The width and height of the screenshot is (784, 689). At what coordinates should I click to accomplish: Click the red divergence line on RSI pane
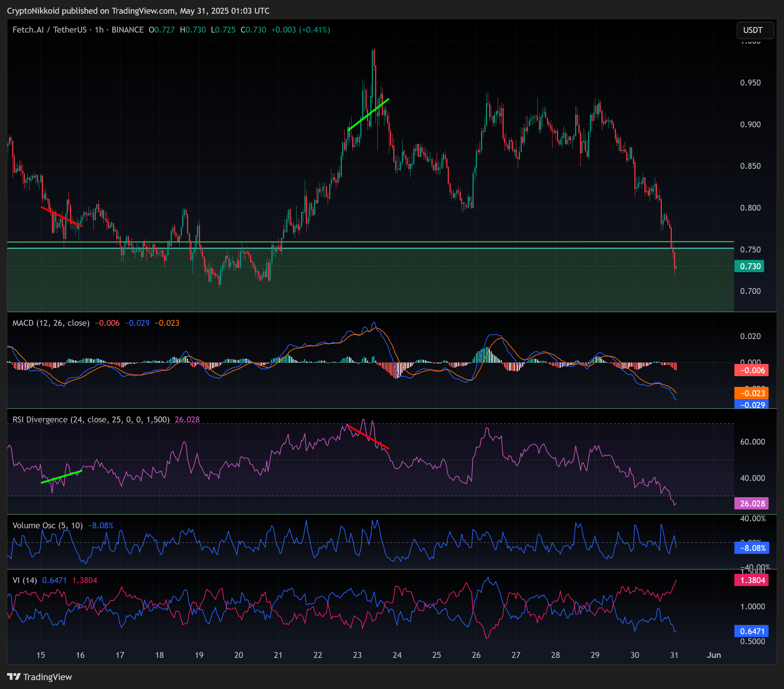click(x=368, y=437)
